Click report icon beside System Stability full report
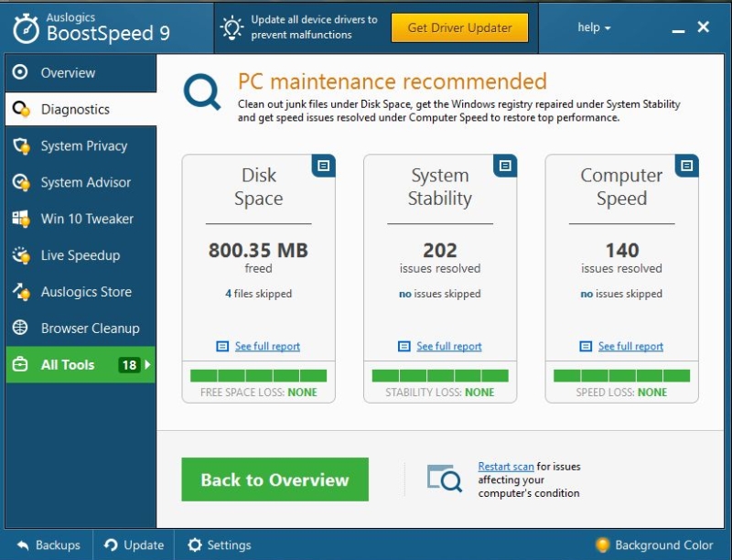This screenshot has width=732, height=560. coord(404,346)
